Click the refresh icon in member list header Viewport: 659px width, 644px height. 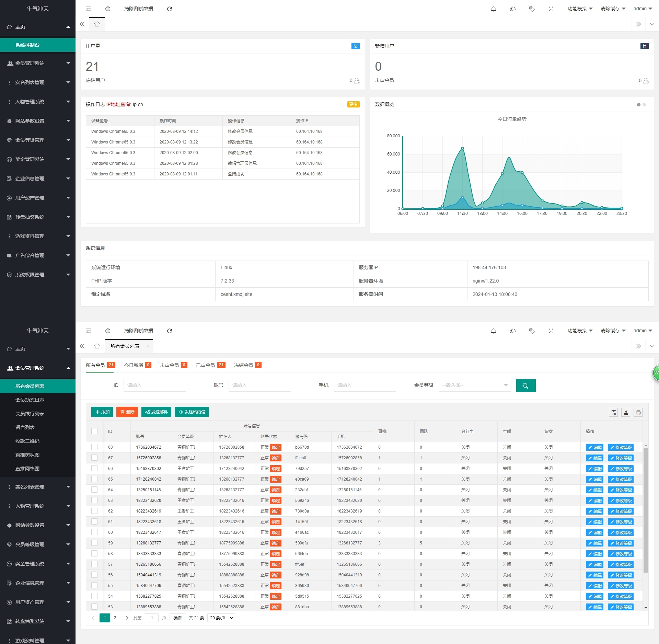170,331
